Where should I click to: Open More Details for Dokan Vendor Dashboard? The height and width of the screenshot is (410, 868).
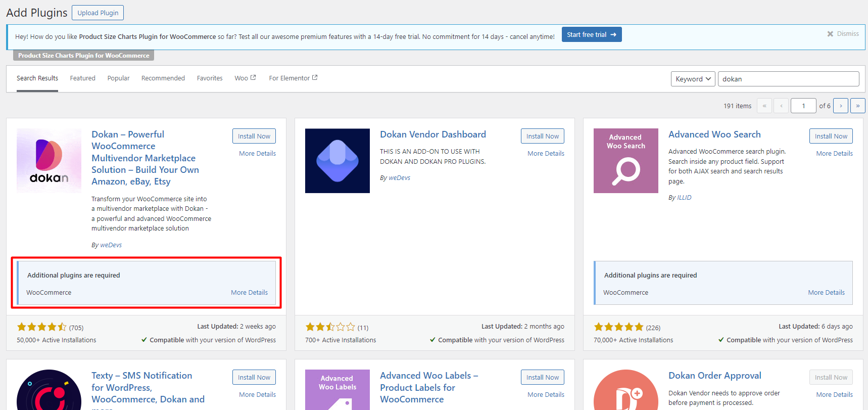pyautogui.click(x=546, y=154)
